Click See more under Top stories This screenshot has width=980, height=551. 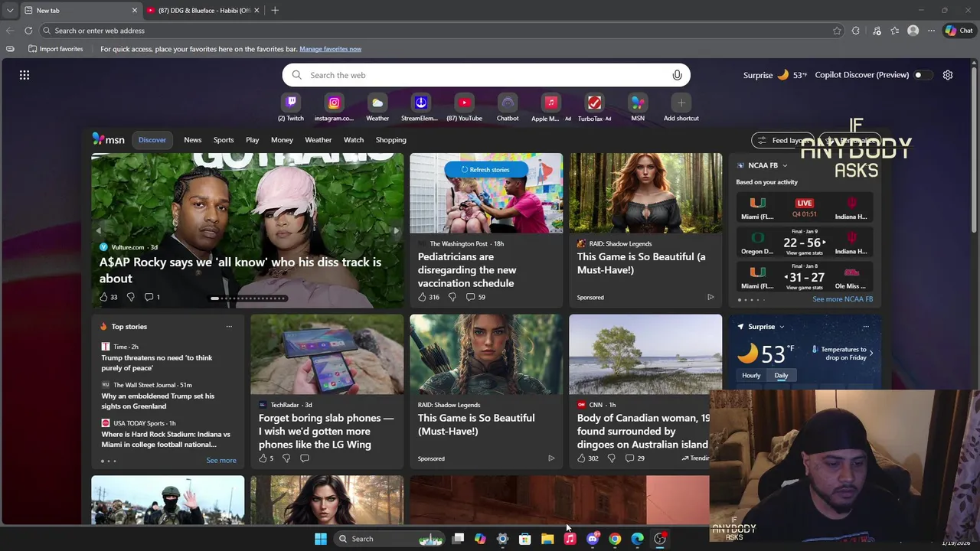(x=221, y=461)
